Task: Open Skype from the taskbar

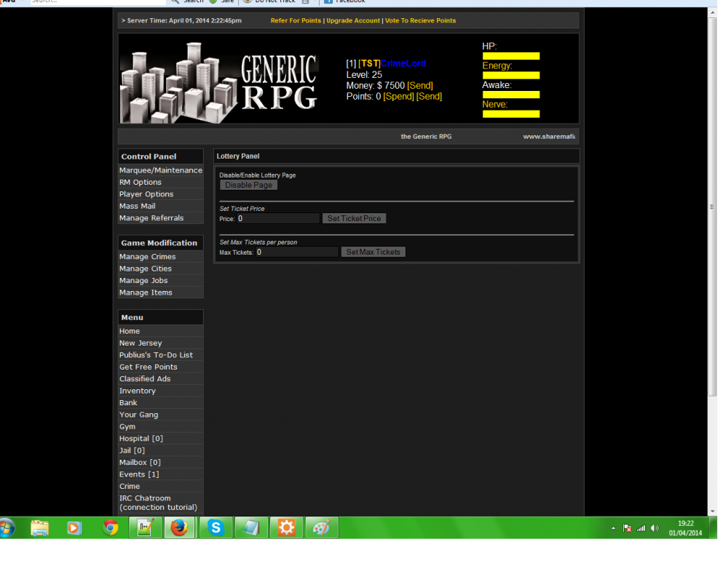Action: click(215, 528)
